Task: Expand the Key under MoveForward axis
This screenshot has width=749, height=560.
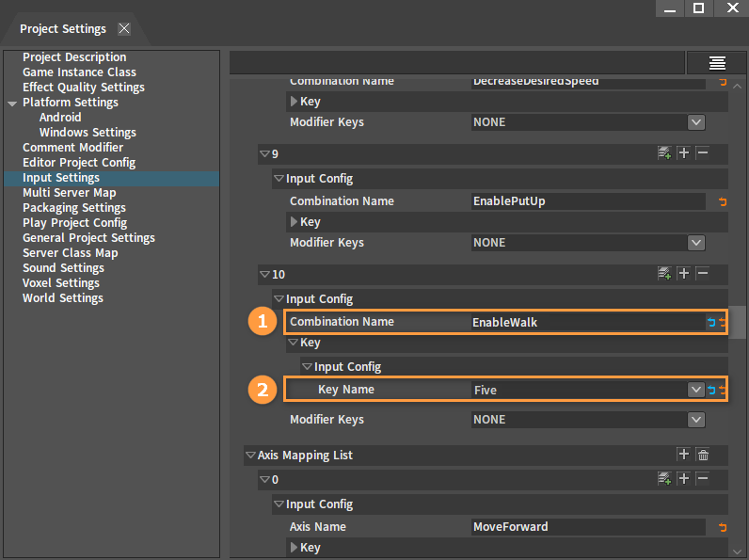Action: click(x=294, y=548)
